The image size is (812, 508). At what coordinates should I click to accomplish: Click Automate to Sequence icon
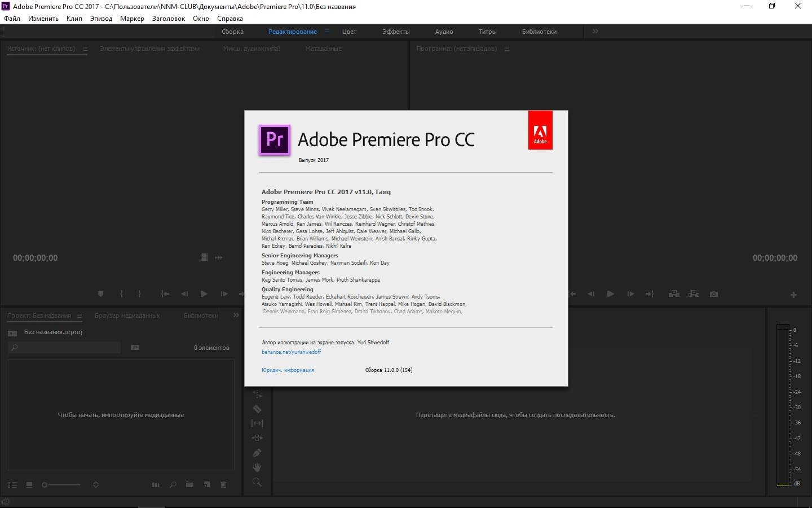pyautogui.click(x=156, y=485)
